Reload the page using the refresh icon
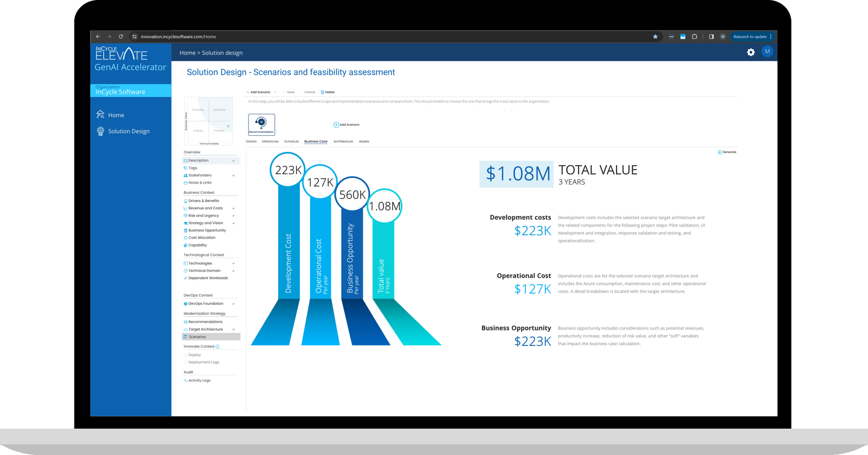 coord(121,37)
